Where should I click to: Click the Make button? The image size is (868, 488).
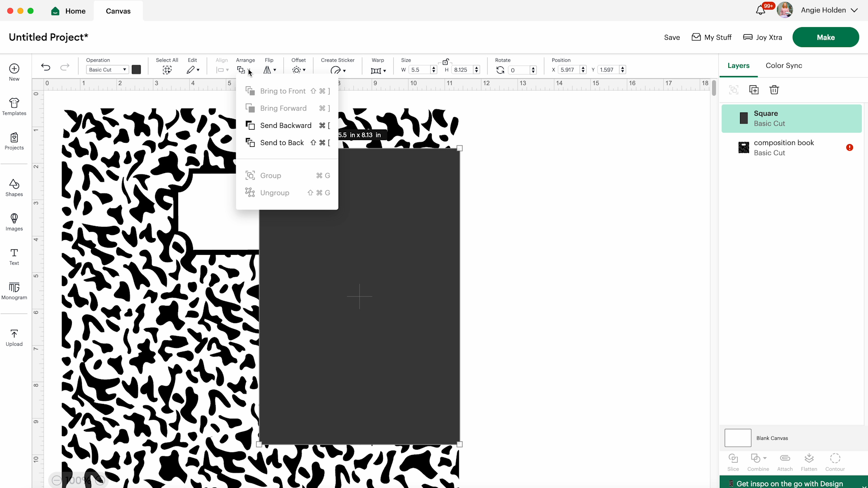pyautogui.click(x=826, y=37)
